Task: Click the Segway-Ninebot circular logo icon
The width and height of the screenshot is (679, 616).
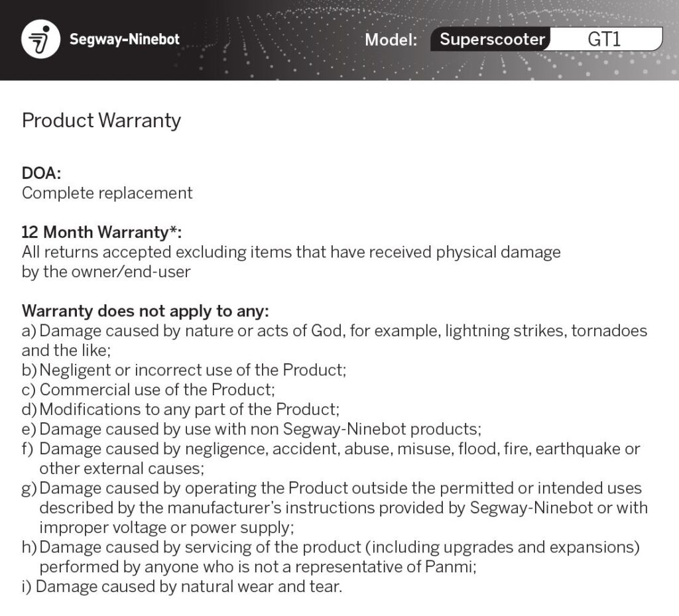Action: [40, 39]
